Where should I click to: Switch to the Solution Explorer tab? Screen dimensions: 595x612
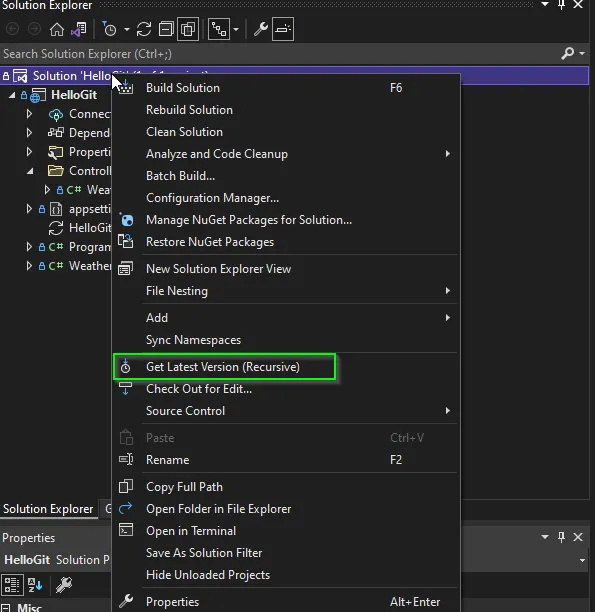48,509
